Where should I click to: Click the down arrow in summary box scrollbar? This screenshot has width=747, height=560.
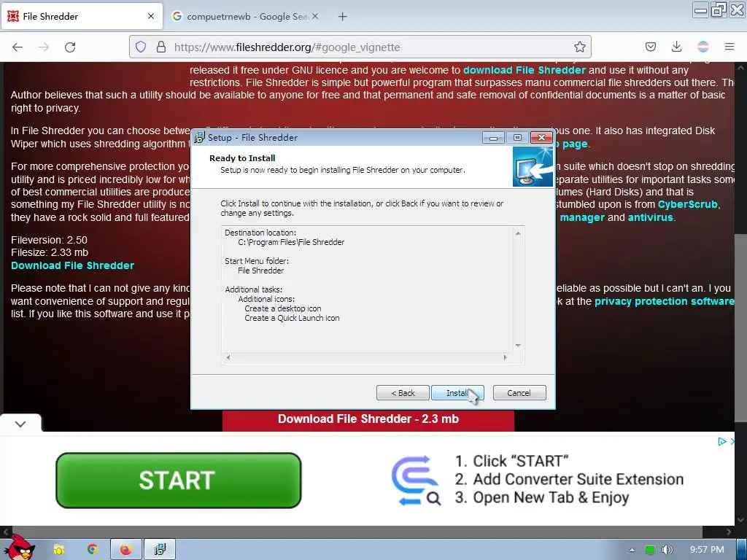coord(518,345)
